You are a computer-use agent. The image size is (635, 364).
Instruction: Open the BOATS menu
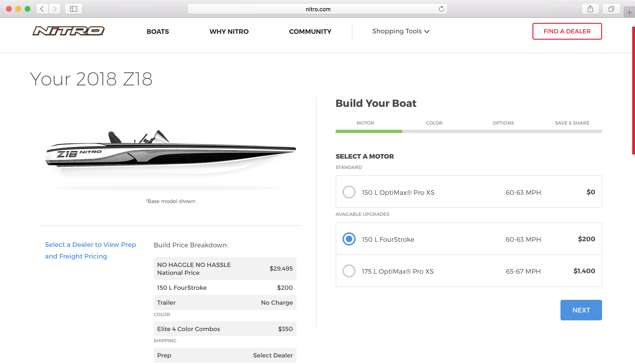[158, 31]
